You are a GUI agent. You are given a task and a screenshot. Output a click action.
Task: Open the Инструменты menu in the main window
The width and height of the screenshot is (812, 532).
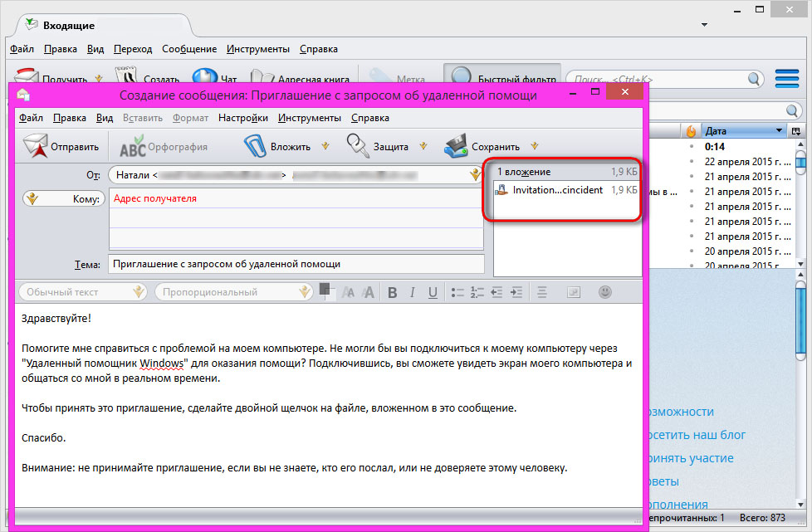point(258,49)
